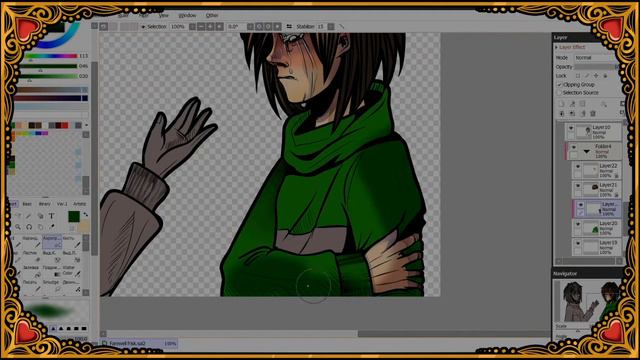640x360 pixels.
Task: Toggle the eye icon of Layer21
Action: [x=578, y=186]
